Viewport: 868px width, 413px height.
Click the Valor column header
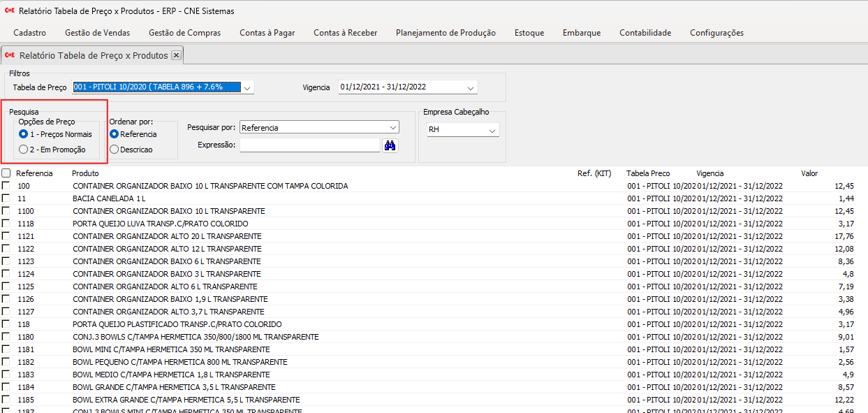[809, 173]
